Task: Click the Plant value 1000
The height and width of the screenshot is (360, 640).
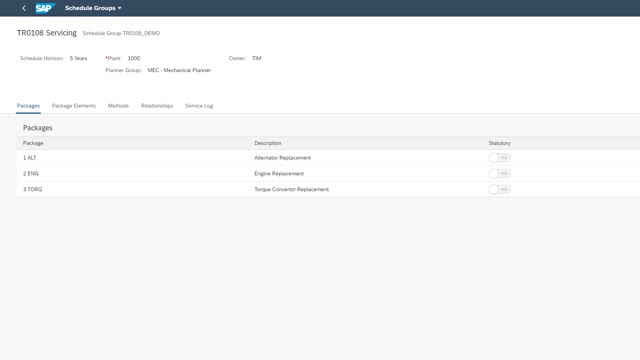Action: pos(134,58)
